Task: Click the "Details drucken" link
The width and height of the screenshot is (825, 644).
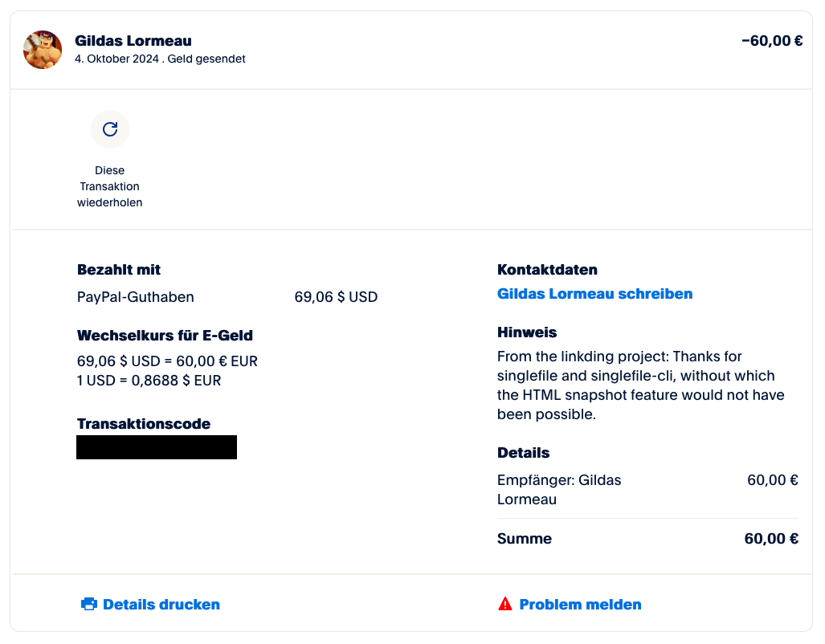Action: [161, 605]
